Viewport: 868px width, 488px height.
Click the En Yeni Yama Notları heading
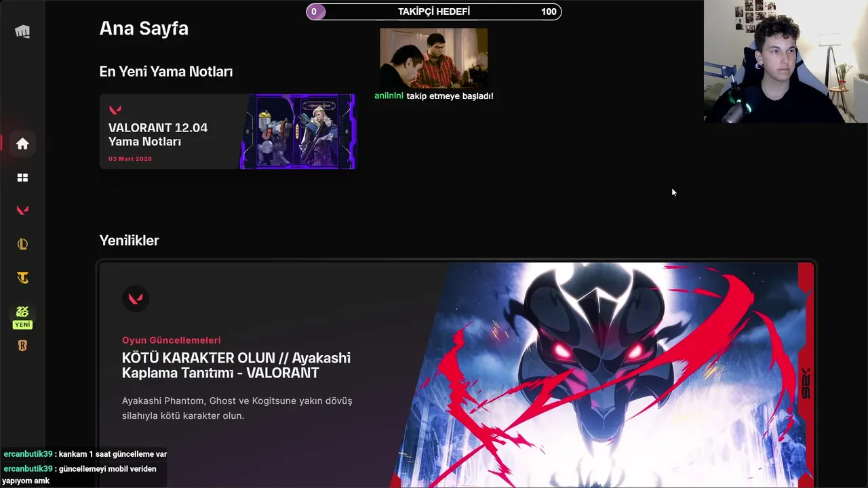pos(166,71)
